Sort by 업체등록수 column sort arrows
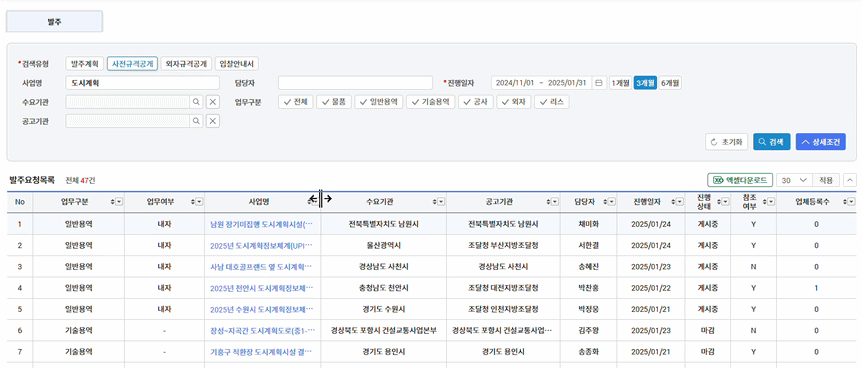The height and width of the screenshot is (368, 862). (844, 202)
